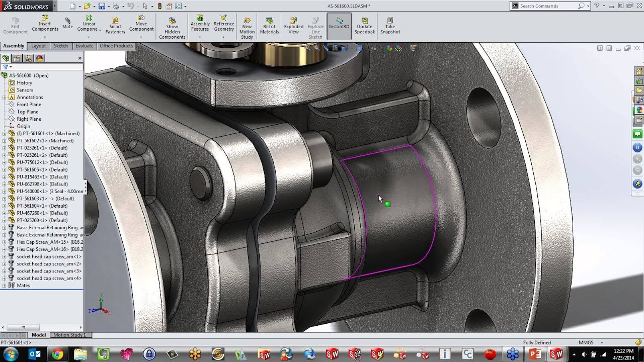The image size is (644, 362).
Task: Open Outlook from the taskbar
Action: click(x=35, y=354)
